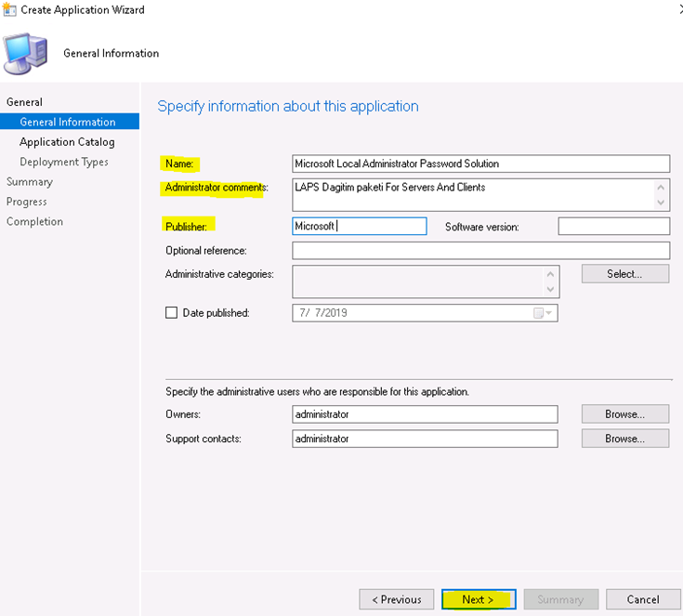This screenshot has width=683, height=616.
Task: Click the Software version field
Action: coord(613,227)
